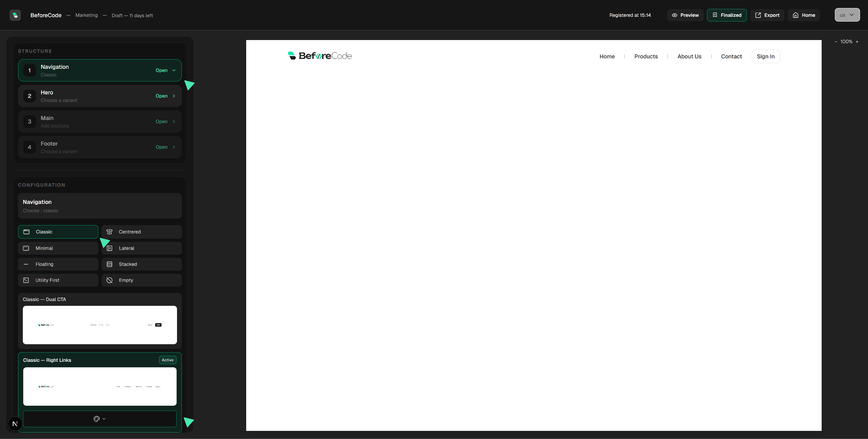Viewport: 868px width, 439px height.
Task: Select the Classic navigation variant
Action: pos(58,232)
